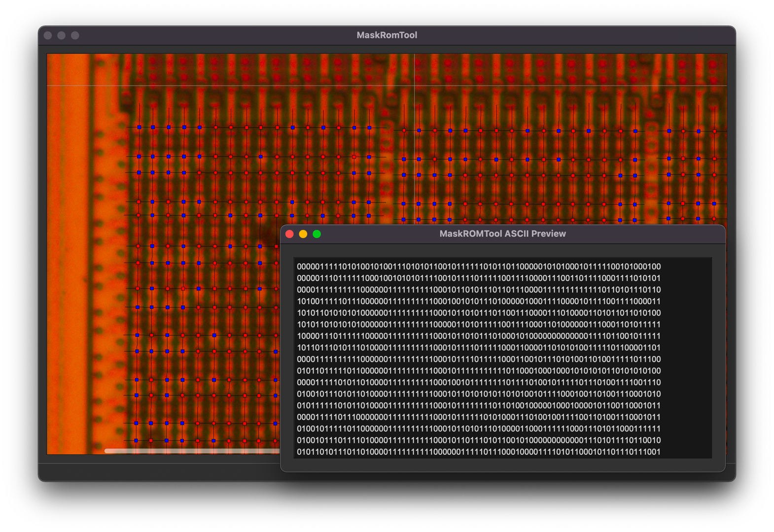Select the top-left red bit of the second column group
The height and width of the screenshot is (532, 774).
(x=404, y=131)
